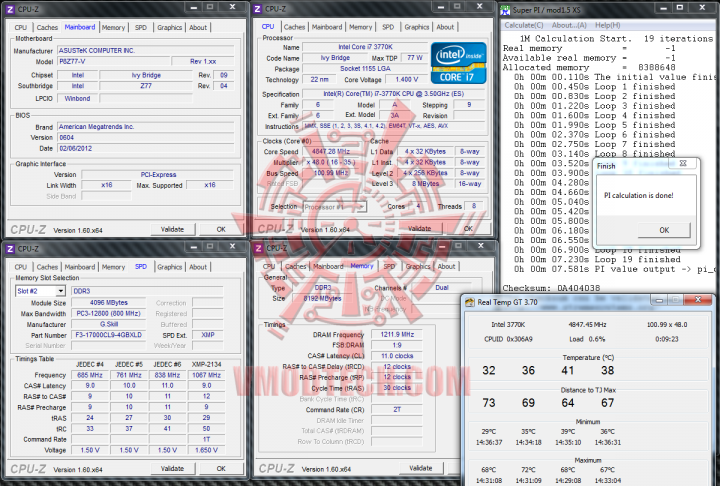The image size is (720, 486).
Task: Select the About tab in the DRAM Frequency CPU-Z window
Action: pos(446,266)
